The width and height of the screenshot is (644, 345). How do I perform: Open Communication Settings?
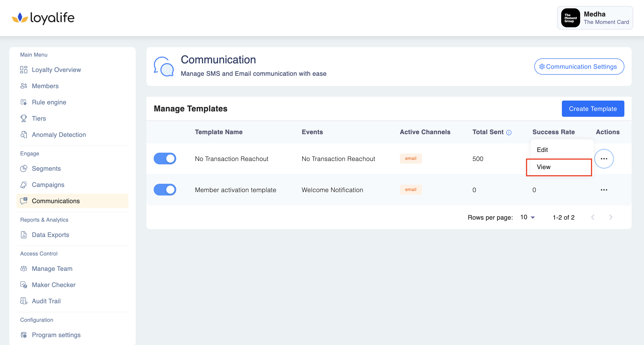click(579, 67)
